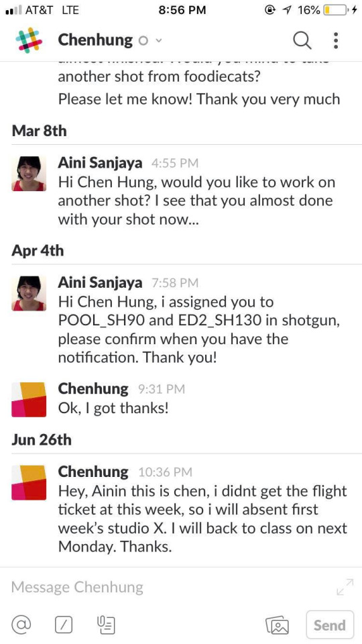Expand the message composer with arrows icon
Viewport: 362px width, 644px height.
(345, 587)
